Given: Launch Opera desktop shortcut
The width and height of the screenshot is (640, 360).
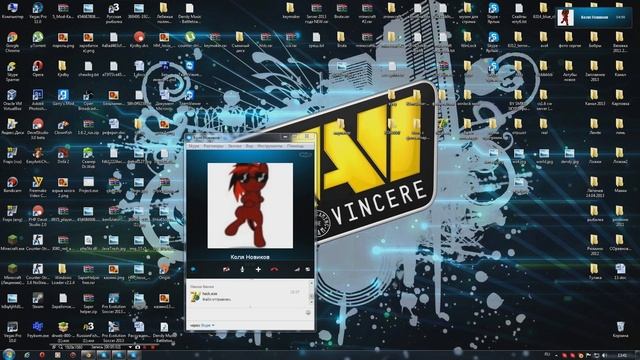Looking at the screenshot, I should pyautogui.click(x=38, y=69).
